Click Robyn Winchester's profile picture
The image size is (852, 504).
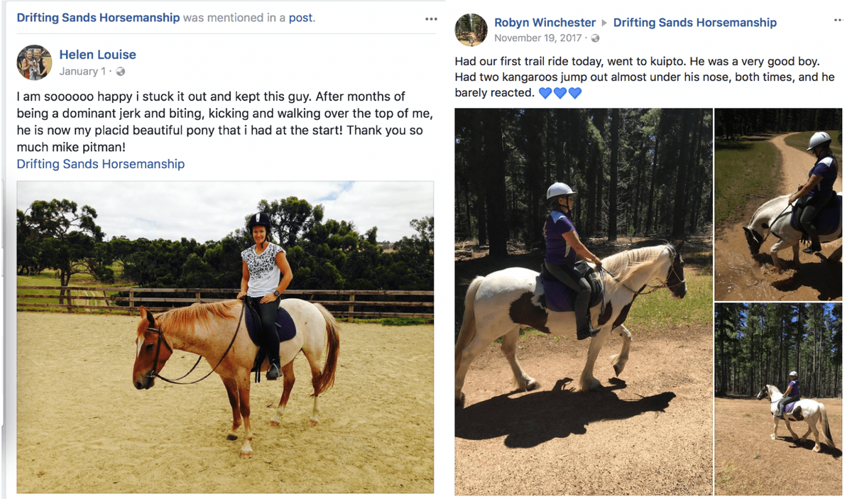[x=471, y=30]
